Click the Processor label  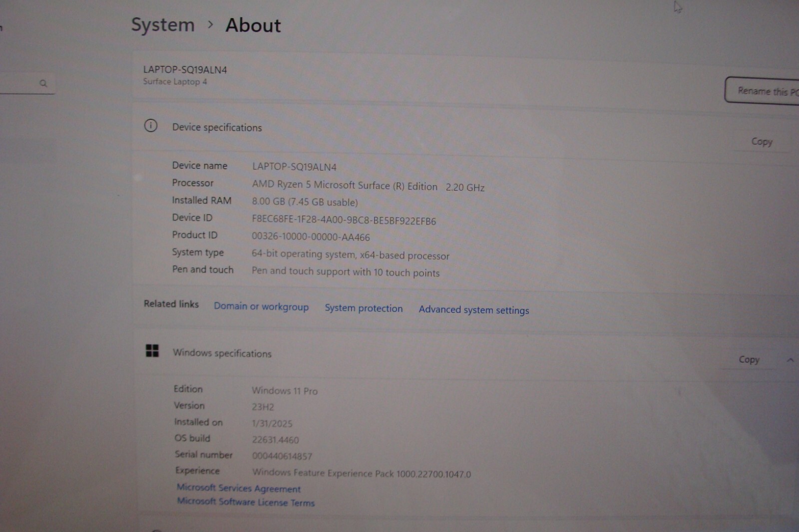click(x=193, y=183)
